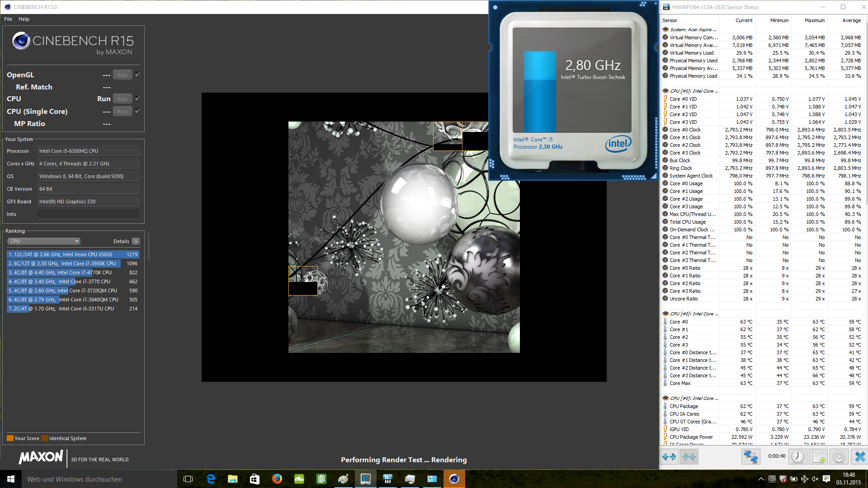Toggle the OpenGL test checkbox
The image size is (868, 488).
[x=138, y=75]
